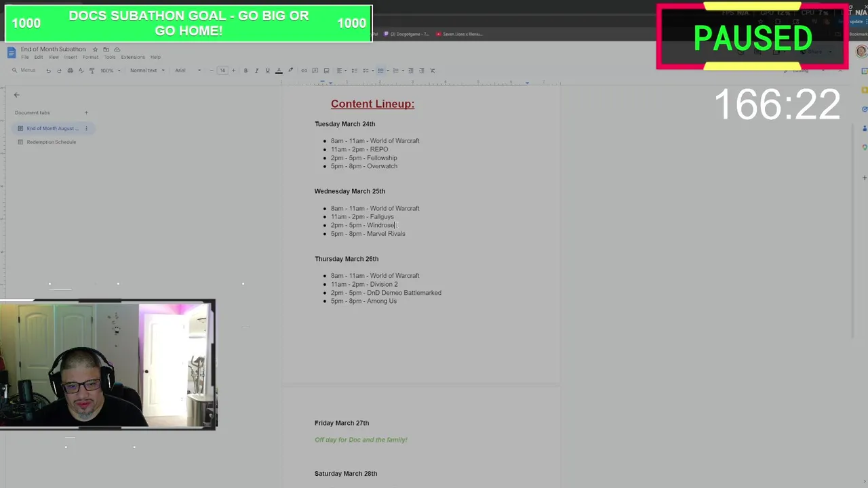Open the Format menu
Image resolution: width=868 pixels, height=488 pixels.
click(90, 57)
